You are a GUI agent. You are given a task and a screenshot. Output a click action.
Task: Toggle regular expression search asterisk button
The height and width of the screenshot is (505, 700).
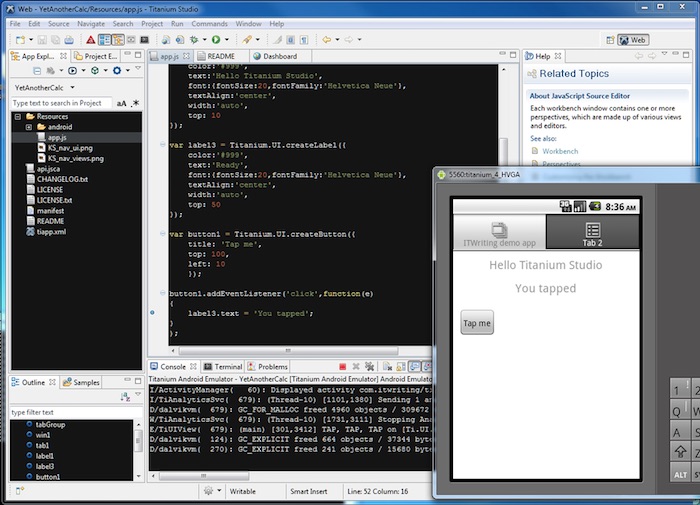click(x=135, y=103)
